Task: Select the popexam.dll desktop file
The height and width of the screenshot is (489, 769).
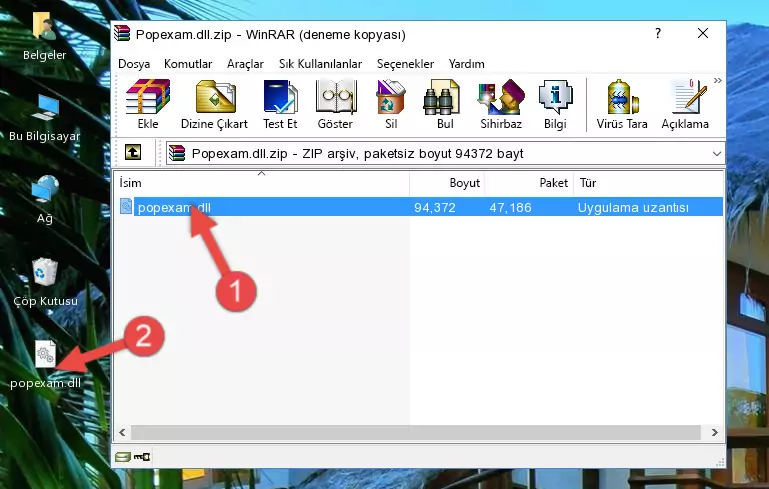Action: pyautogui.click(x=45, y=365)
